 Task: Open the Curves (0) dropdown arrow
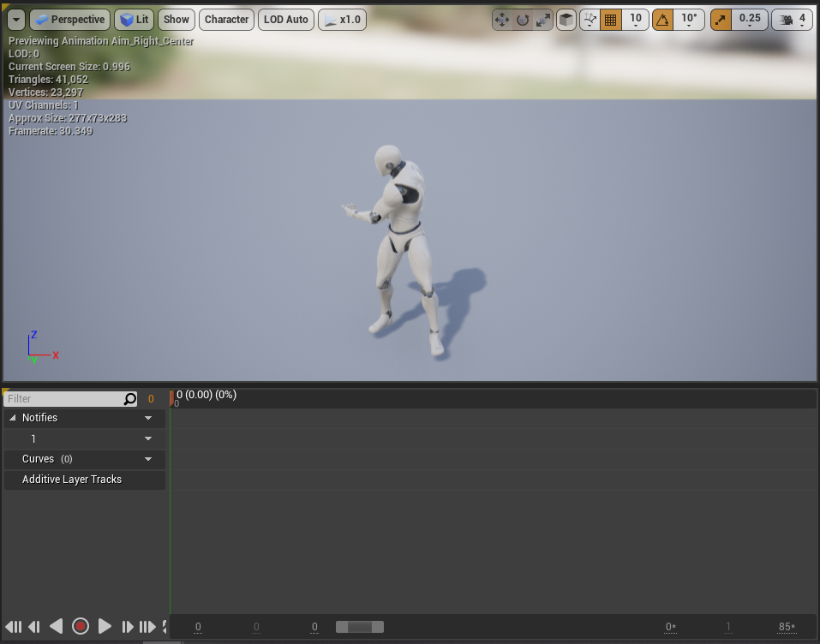(148, 459)
